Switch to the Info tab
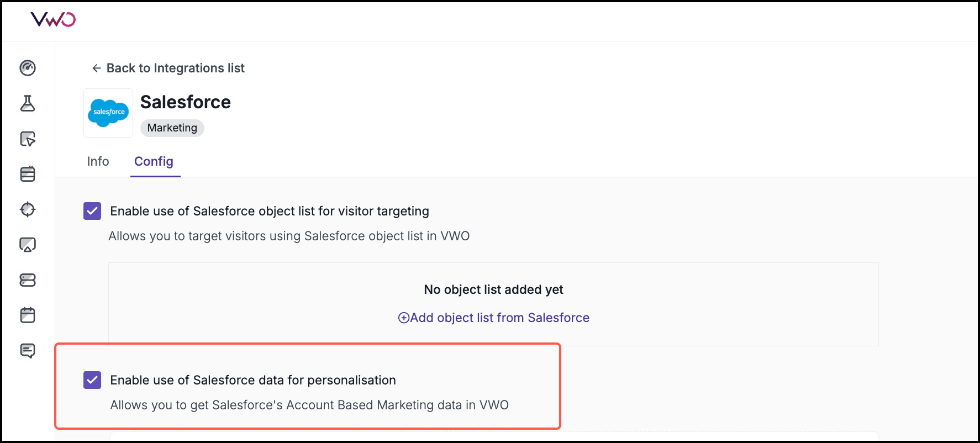 (98, 161)
